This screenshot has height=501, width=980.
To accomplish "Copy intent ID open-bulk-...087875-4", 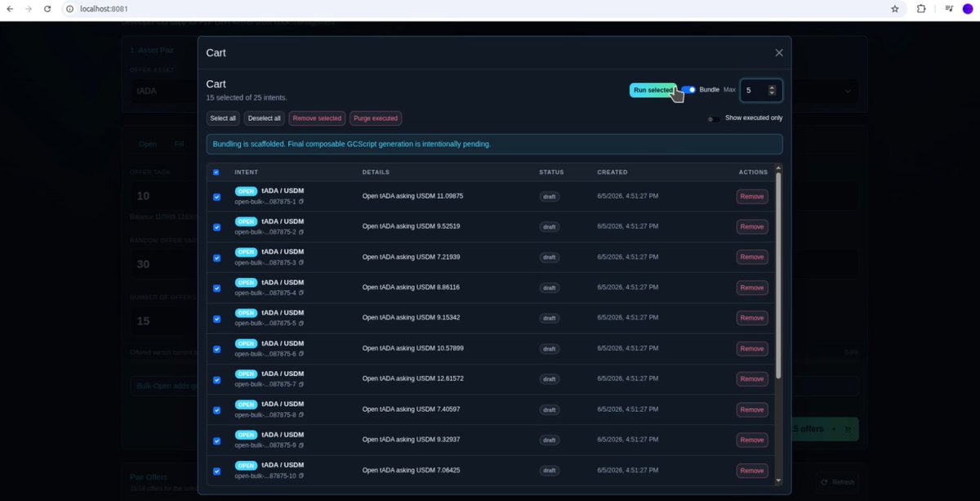I will click(x=301, y=293).
